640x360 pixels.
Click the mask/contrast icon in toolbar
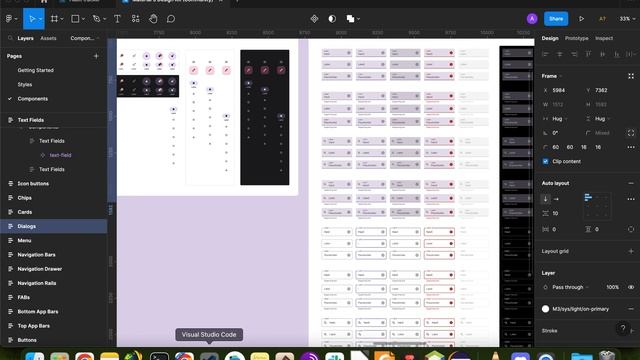(332, 19)
